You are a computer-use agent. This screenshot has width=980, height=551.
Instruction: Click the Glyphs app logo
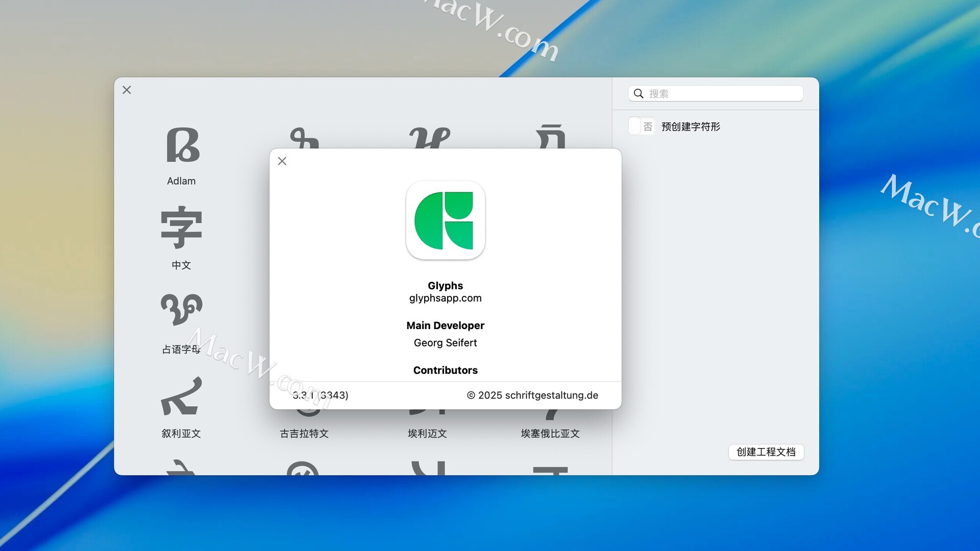[x=446, y=220]
